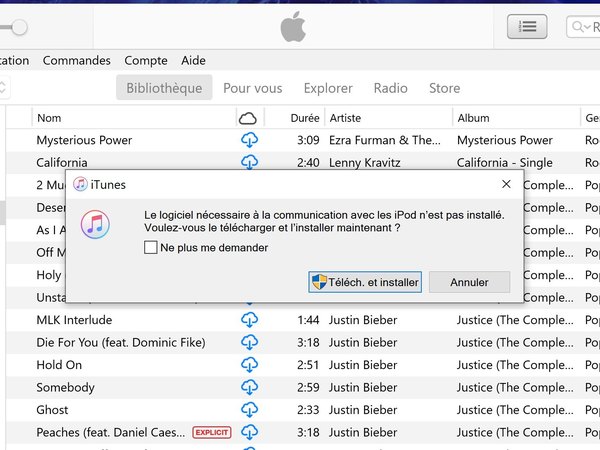Viewport: 600px width, 450px height.
Task: Close the iTunes dialog with X
Action: click(506, 184)
